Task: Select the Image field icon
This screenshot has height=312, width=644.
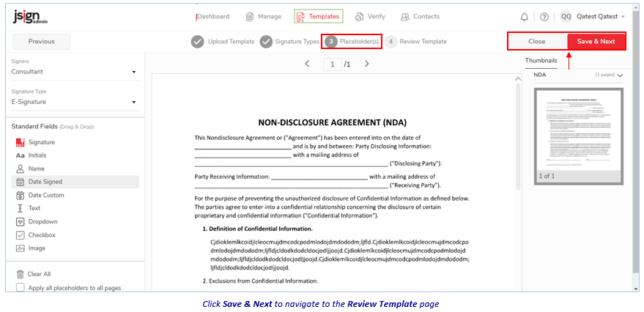Action: point(20,248)
